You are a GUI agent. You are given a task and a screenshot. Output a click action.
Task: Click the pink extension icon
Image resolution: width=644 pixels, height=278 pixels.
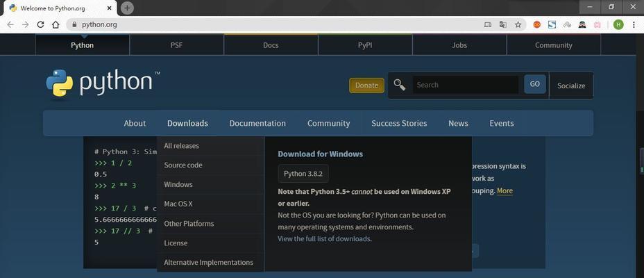(598, 25)
